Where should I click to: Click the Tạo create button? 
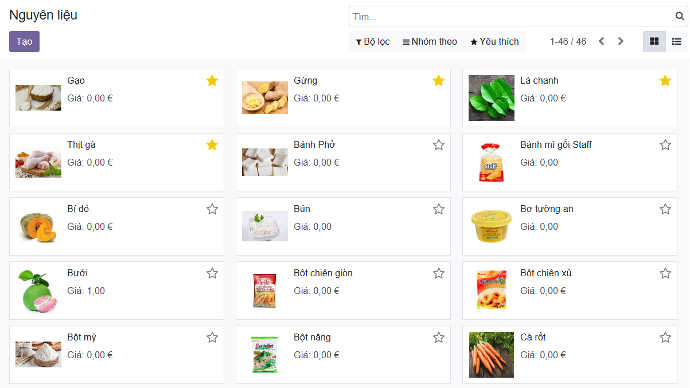point(24,41)
